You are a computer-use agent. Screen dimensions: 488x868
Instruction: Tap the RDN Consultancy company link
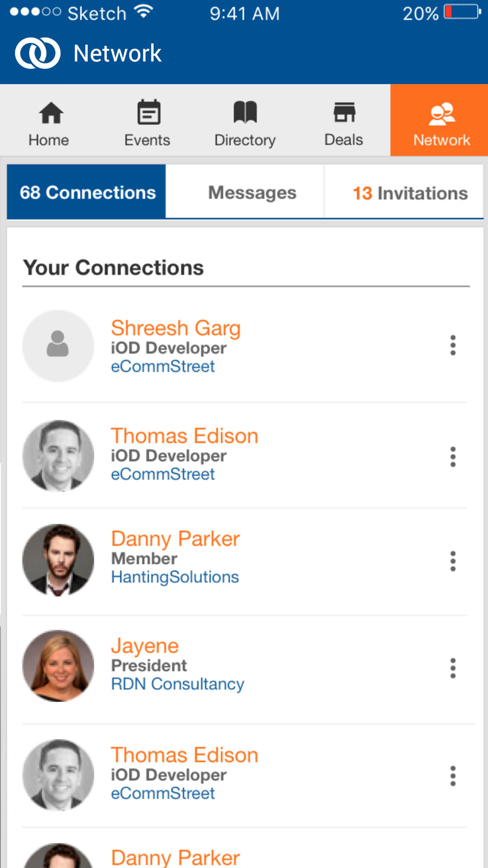pos(178,684)
